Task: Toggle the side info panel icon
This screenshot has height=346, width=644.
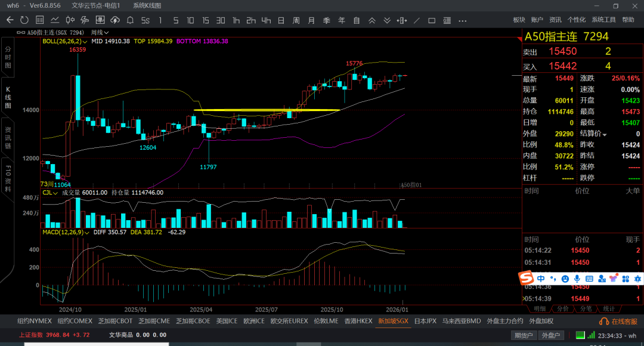Action: (447, 20)
